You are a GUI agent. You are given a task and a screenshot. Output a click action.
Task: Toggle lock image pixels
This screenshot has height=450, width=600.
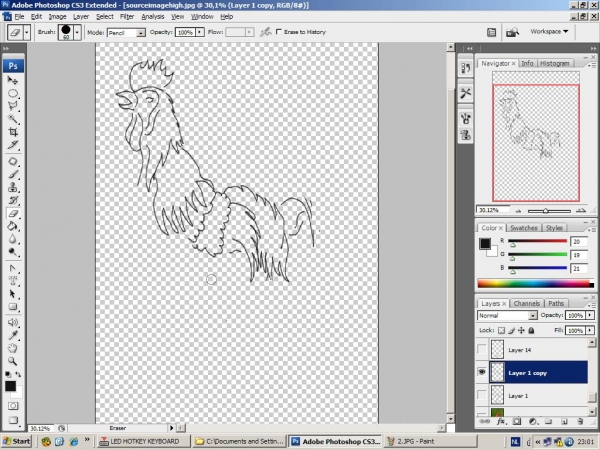tap(511, 330)
